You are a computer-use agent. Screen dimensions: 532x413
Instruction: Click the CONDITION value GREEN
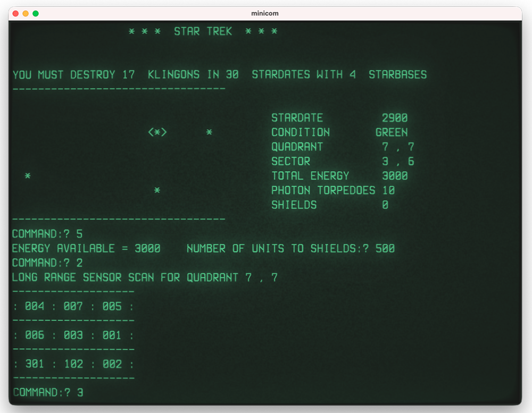[392, 132]
